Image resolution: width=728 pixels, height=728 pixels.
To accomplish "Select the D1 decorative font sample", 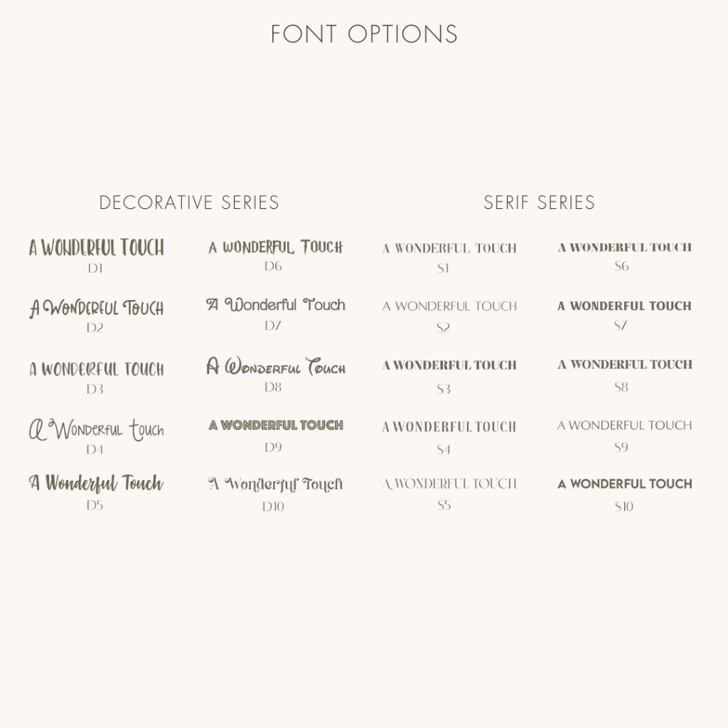I will point(97,247).
